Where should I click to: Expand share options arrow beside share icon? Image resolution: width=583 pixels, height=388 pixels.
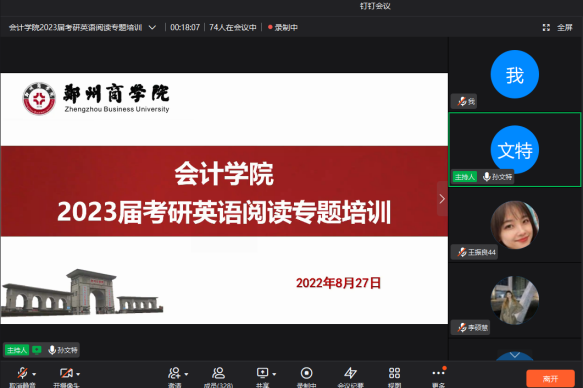(x=274, y=374)
